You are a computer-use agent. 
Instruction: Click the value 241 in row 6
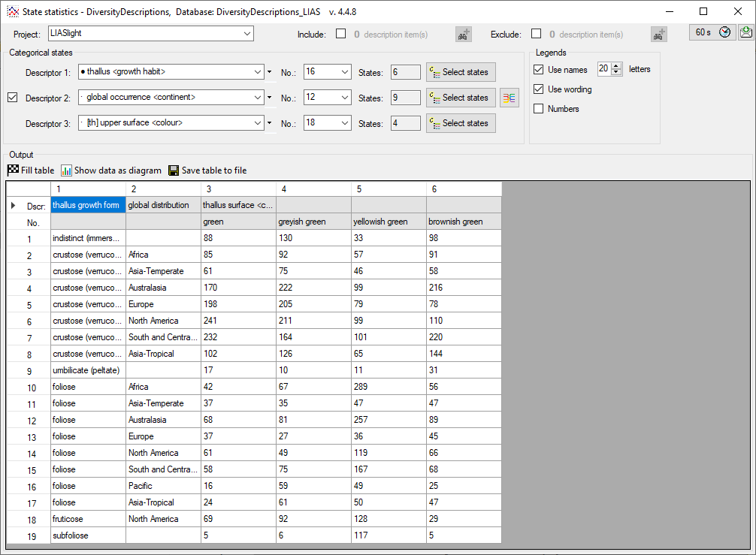(239, 321)
